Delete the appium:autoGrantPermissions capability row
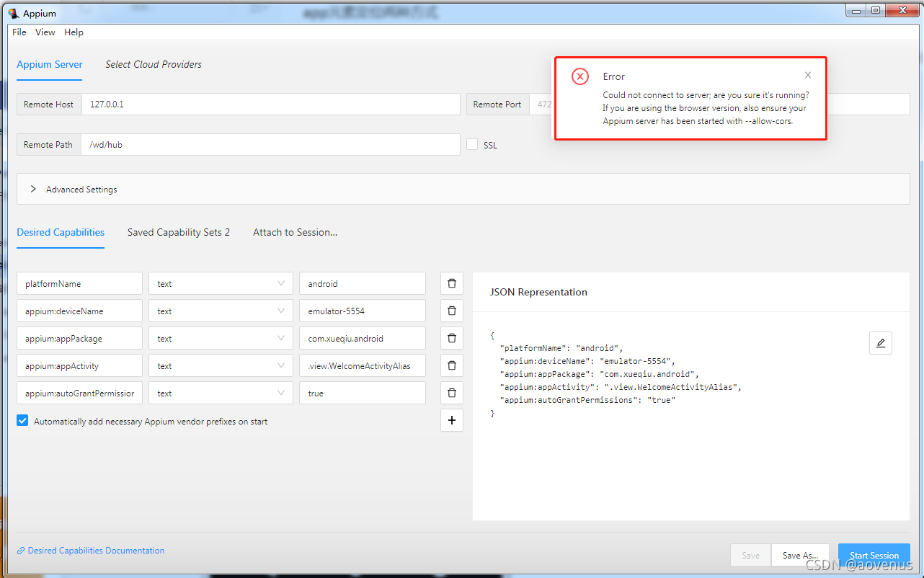Viewport: 924px width, 578px height. coord(452,393)
